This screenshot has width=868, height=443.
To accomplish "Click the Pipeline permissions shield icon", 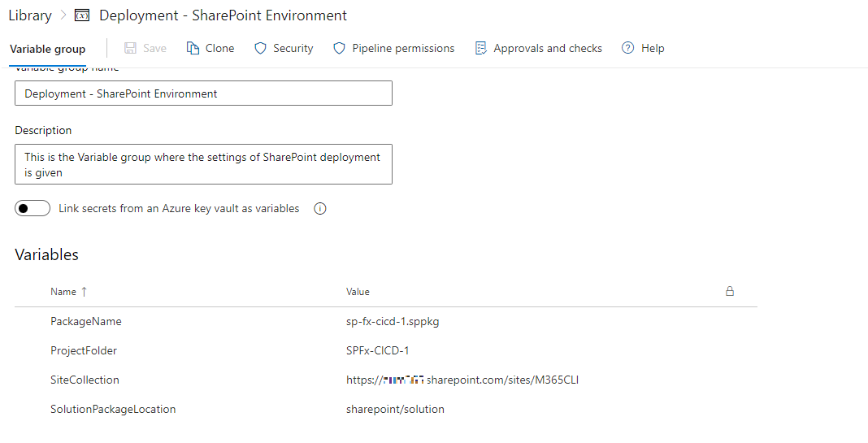I will (340, 48).
